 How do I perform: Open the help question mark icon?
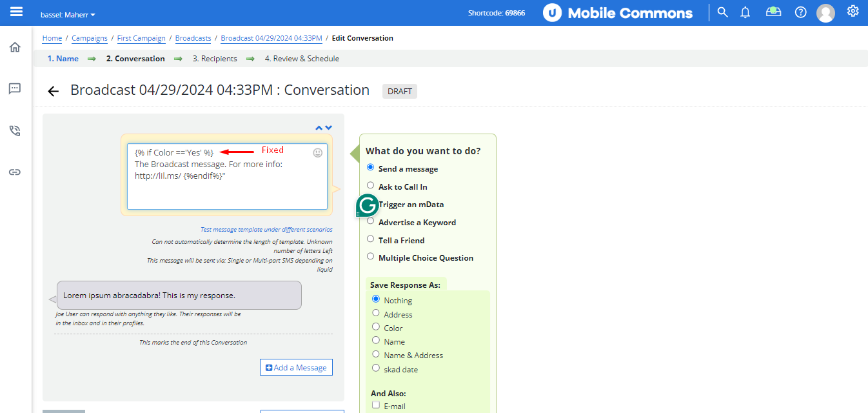pyautogui.click(x=800, y=12)
